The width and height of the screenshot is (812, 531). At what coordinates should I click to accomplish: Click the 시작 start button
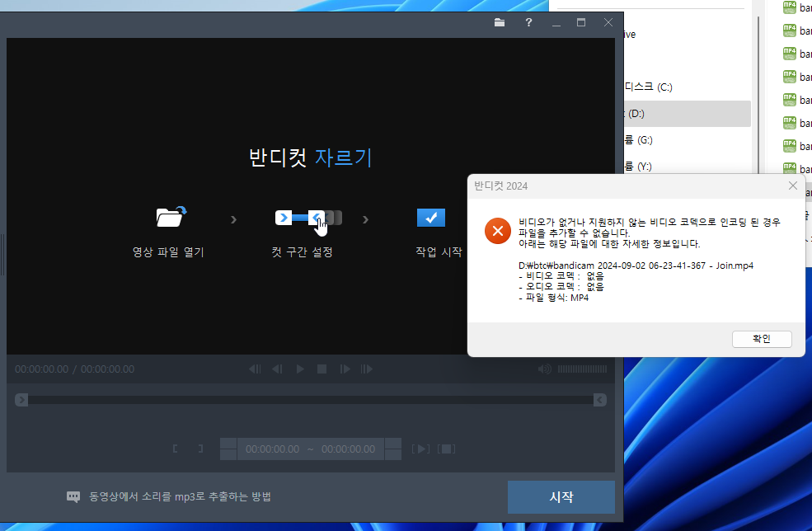(x=561, y=497)
